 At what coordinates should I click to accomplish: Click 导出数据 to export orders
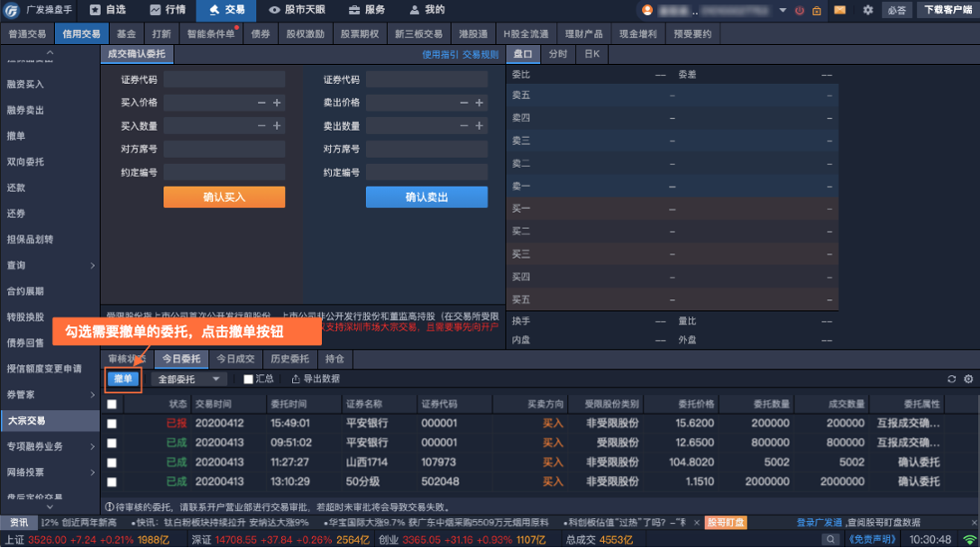click(316, 379)
